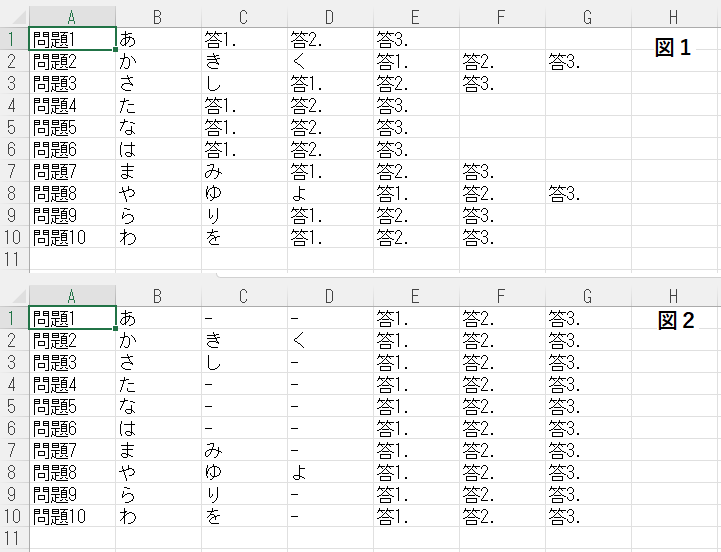Viewport: 721px width, 552px height.
Task: Click the 図1 label
Action: pos(674,48)
